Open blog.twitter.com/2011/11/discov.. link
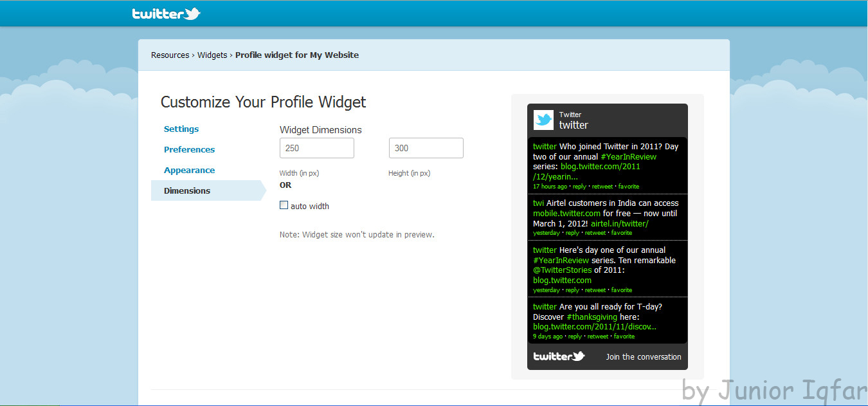Viewport: 868px width, 406px height. click(595, 327)
